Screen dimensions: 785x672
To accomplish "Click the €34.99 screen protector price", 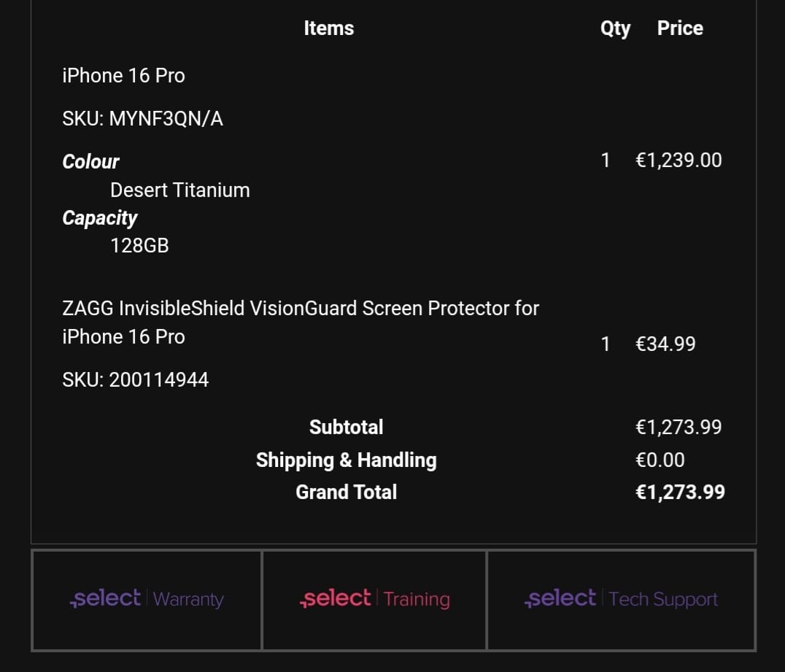I will pyautogui.click(x=665, y=344).
